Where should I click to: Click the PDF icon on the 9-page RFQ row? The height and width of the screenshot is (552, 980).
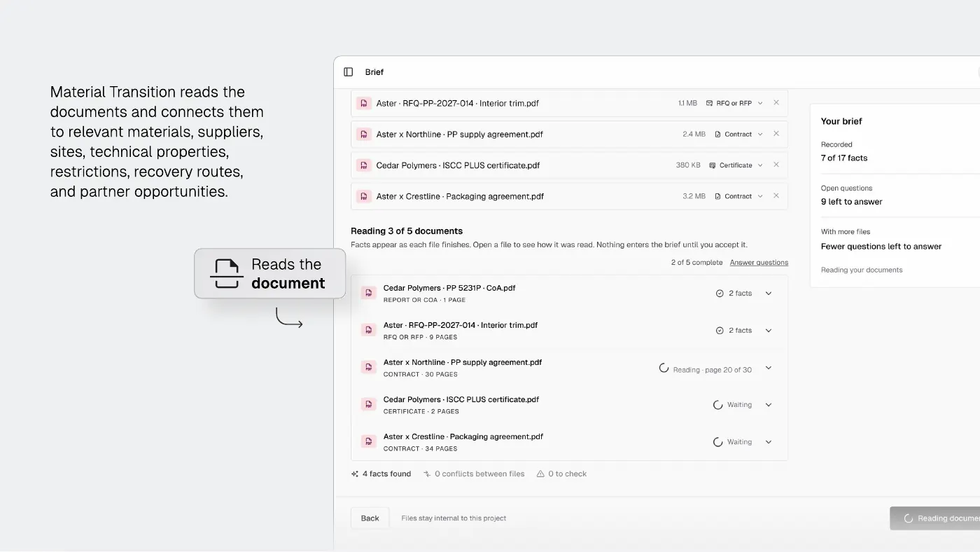coord(369,331)
